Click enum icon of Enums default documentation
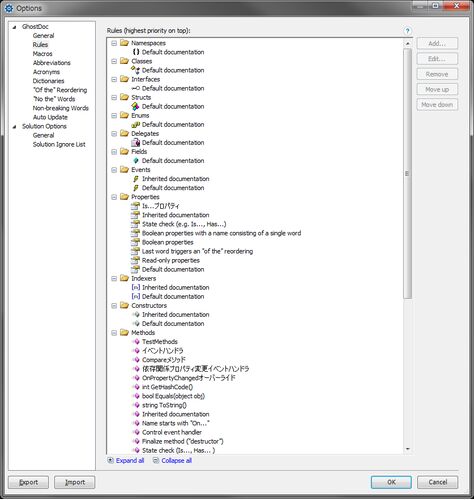 (136, 124)
